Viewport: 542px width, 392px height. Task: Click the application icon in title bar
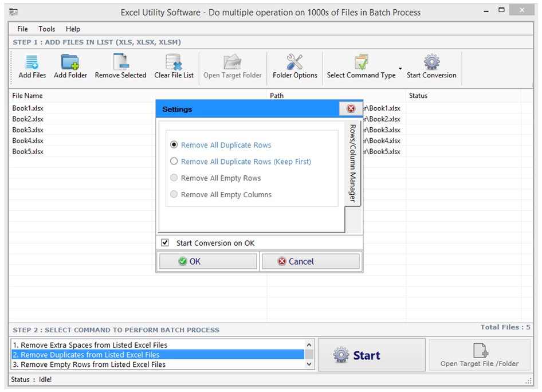point(14,13)
